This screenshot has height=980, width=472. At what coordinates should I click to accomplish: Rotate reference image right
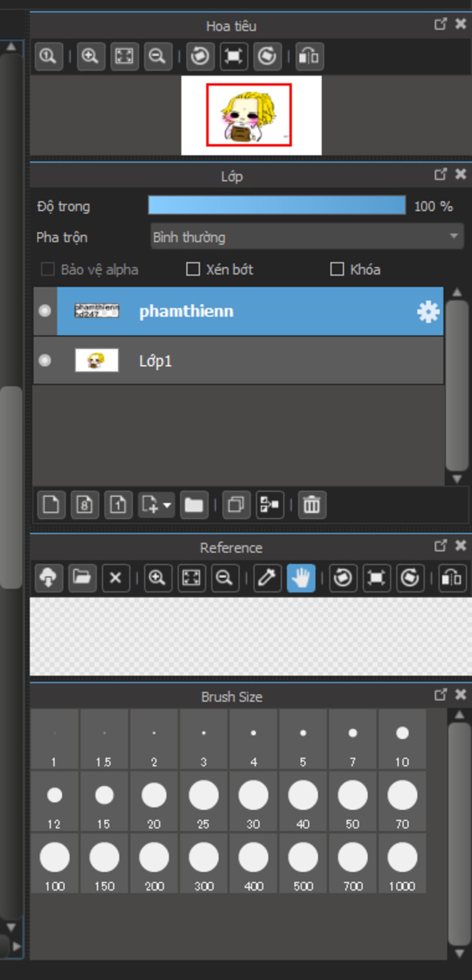coord(410,578)
